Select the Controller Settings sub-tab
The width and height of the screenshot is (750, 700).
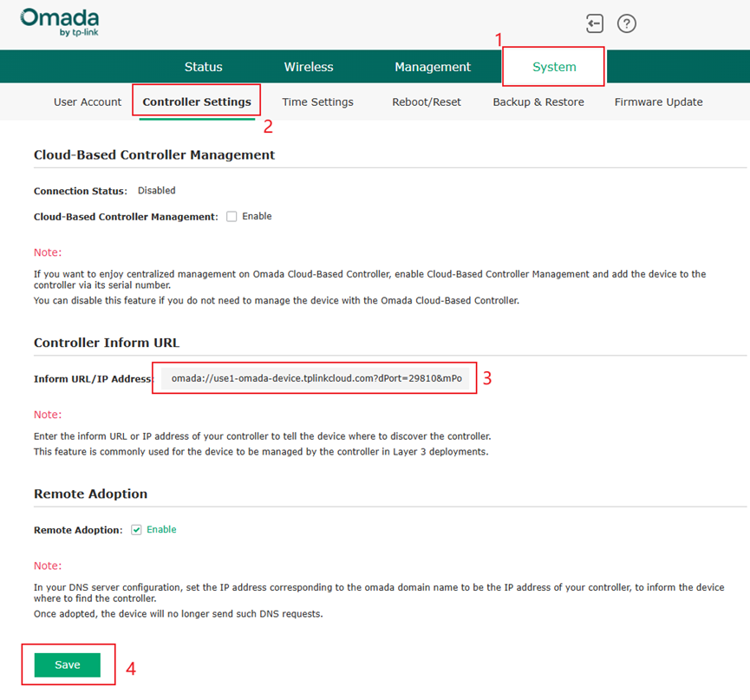point(197,102)
